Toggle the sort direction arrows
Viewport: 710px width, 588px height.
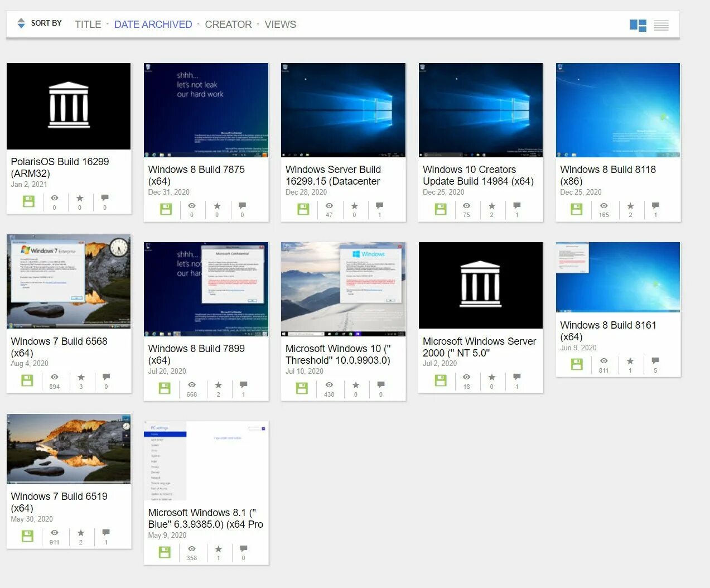(21, 23)
